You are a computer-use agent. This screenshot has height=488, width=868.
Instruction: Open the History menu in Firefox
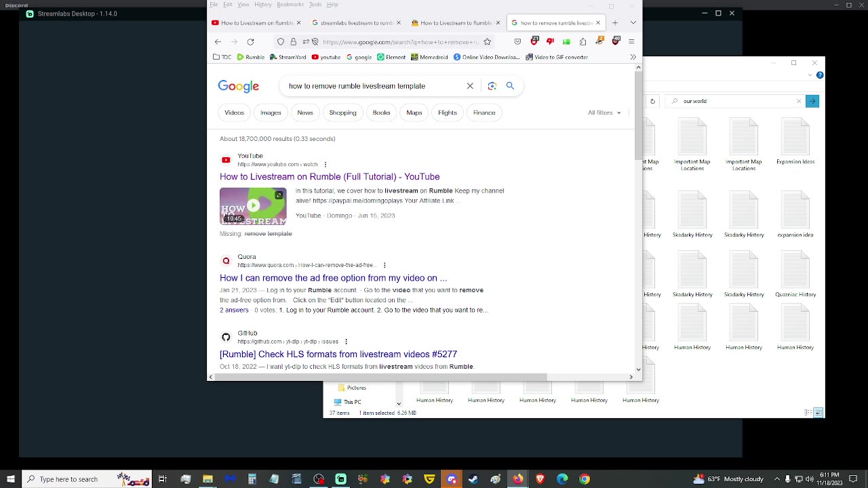(x=263, y=5)
